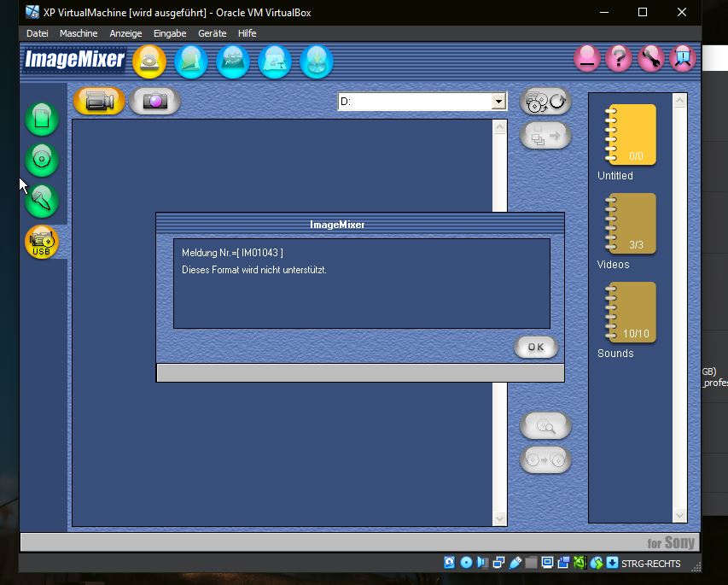
Task: Click the 'Dieses Format wird nicht unterstützt.' text
Action: point(254,270)
